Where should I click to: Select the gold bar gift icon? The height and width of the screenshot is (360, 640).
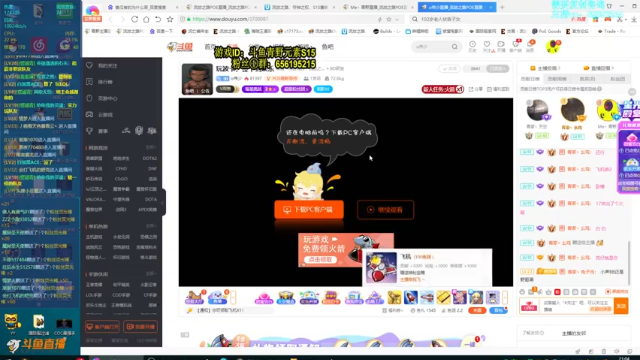click(443, 297)
